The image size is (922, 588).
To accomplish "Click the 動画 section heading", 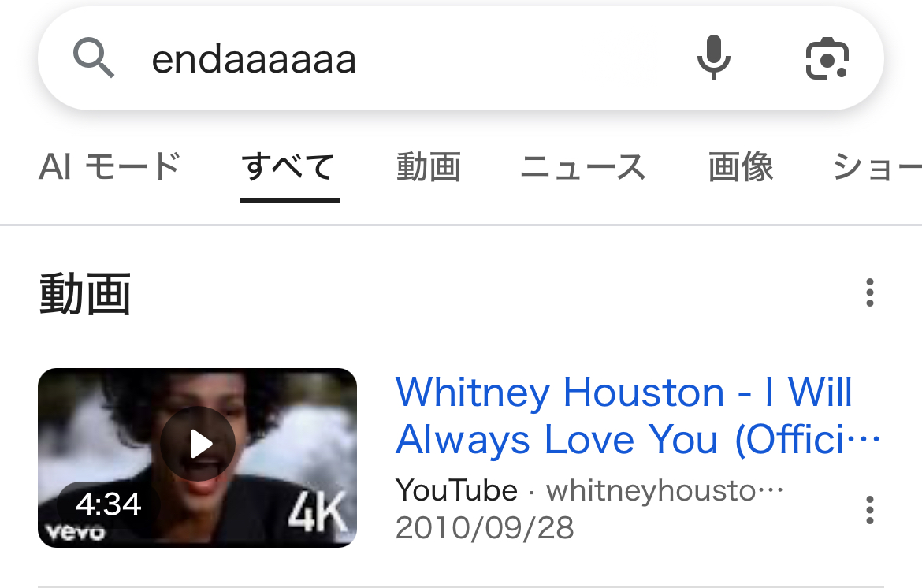I will click(85, 293).
